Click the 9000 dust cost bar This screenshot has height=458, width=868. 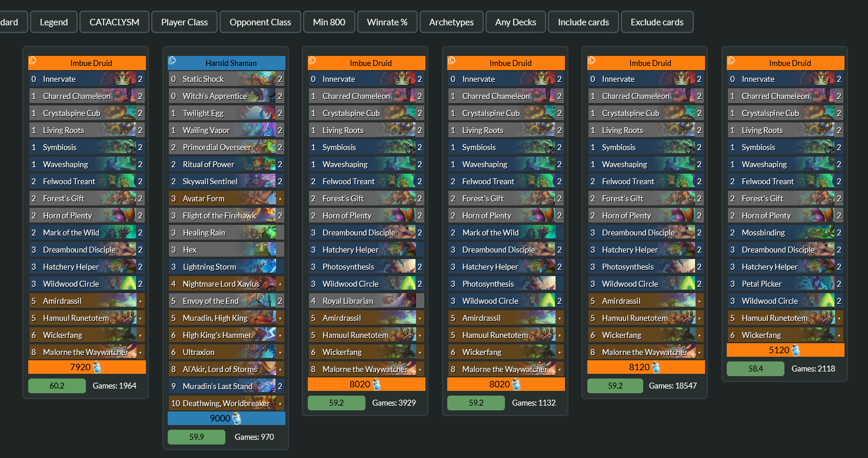point(227,419)
